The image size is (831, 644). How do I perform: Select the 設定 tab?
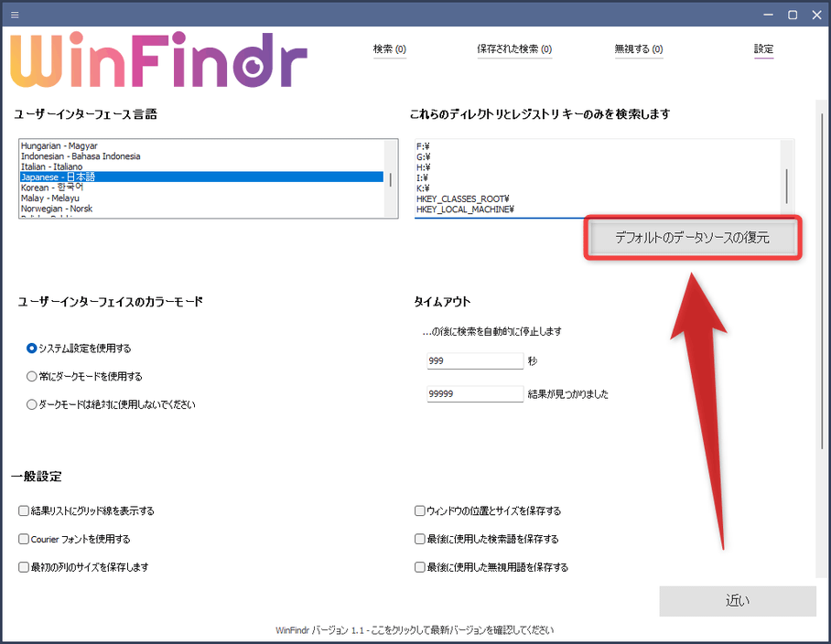coord(763,48)
